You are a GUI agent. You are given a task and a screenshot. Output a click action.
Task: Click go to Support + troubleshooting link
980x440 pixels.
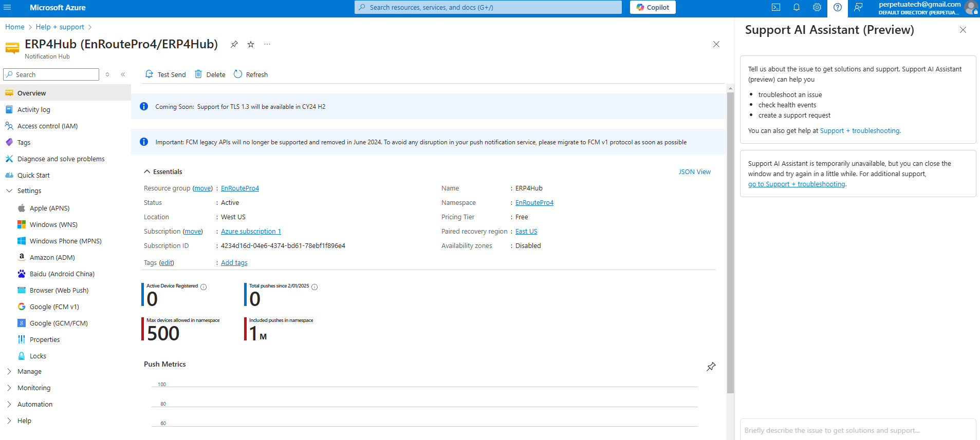pos(797,184)
